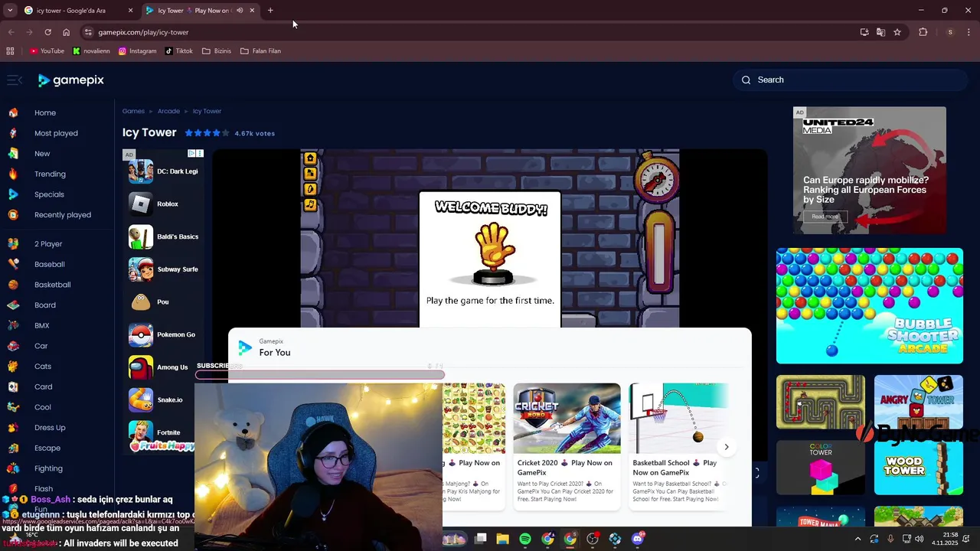The image size is (980, 551).
Task: Select the BMX category icon
Action: [x=13, y=325]
